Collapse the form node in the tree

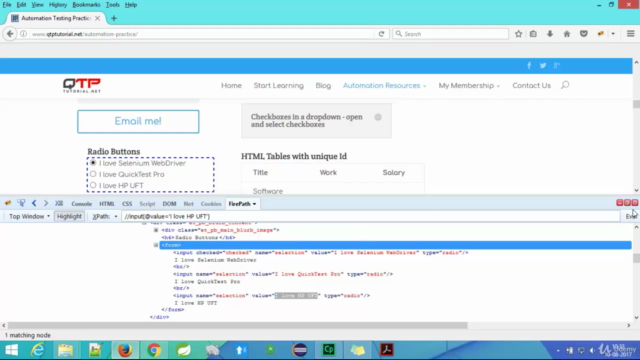pos(156,245)
